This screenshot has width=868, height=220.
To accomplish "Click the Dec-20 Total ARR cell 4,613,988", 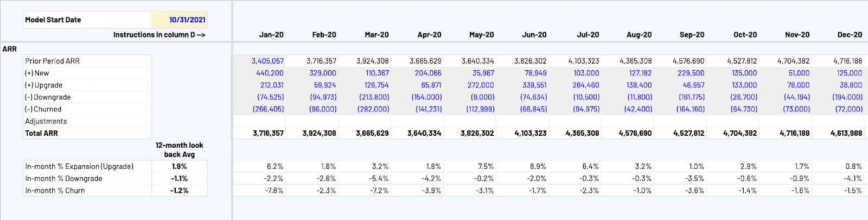I will click(846, 133).
